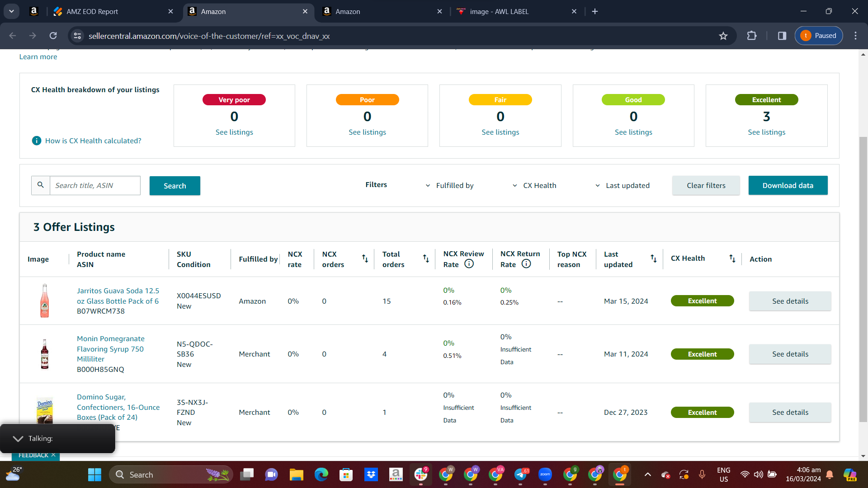Sort by Last updated arrows icon
868x488 pixels.
coord(654,258)
